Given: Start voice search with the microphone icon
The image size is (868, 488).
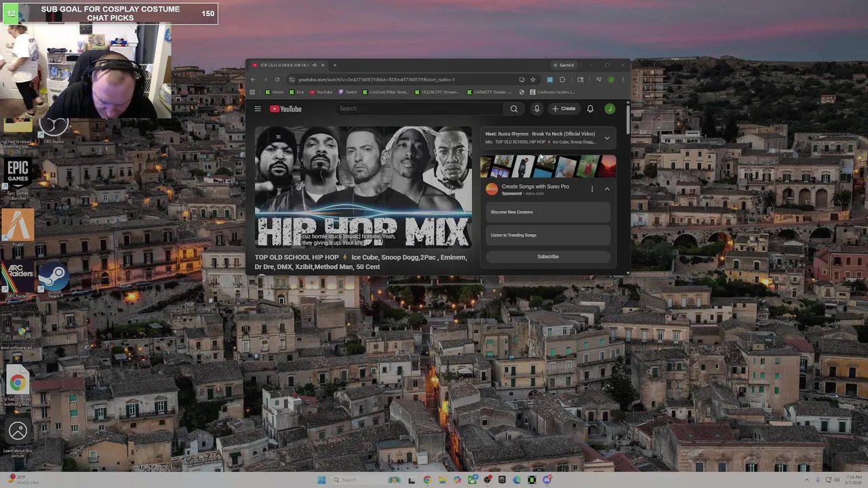Looking at the screenshot, I should point(537,108).
